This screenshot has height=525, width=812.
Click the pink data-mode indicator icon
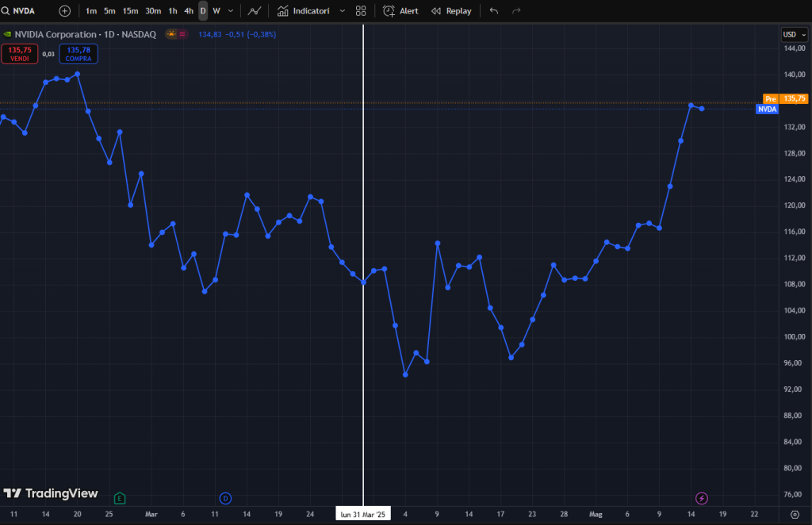click(182, 34)
